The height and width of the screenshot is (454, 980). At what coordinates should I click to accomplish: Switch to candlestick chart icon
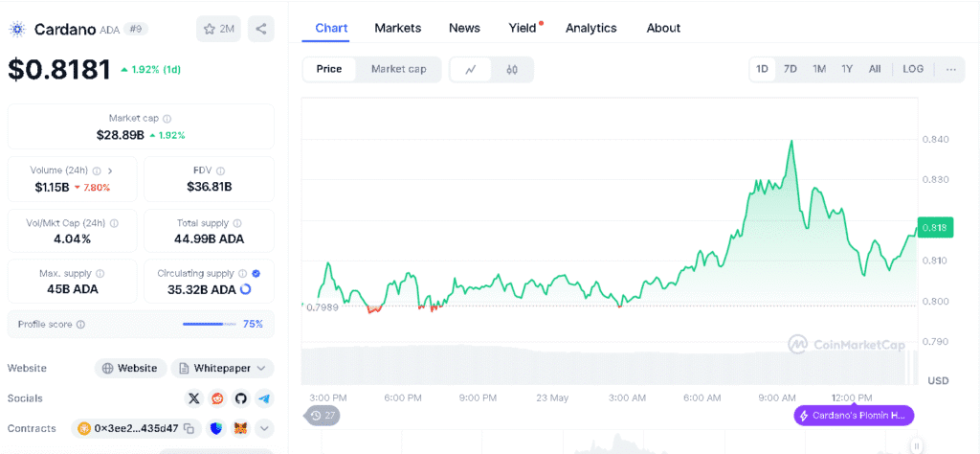pos(512,69)
